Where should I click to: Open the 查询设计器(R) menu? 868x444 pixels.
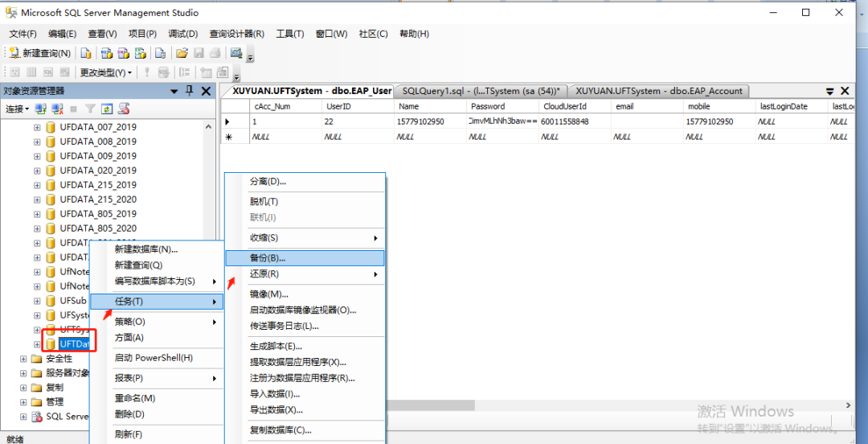[237, 34]
